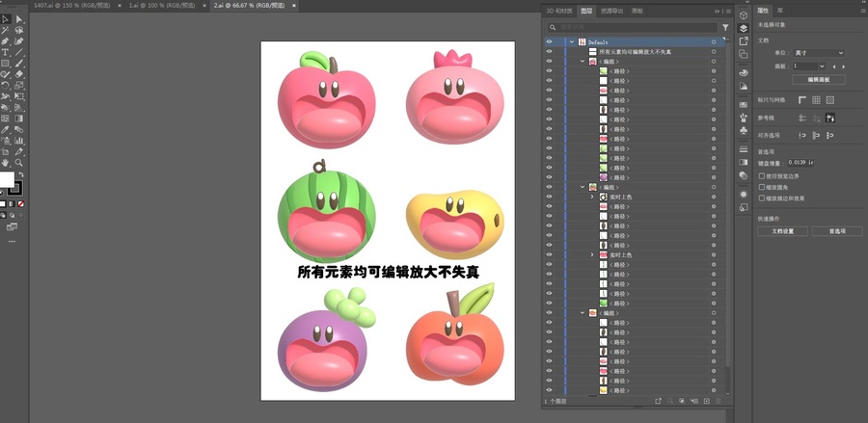Select the Line Segment tool
The image size is (868, 423).
click(19, 52)
